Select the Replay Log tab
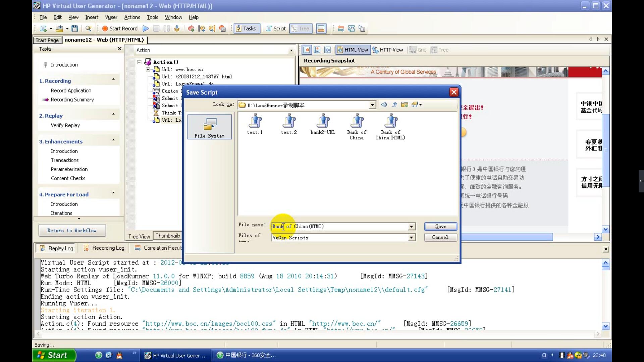 pyautogui.click(x=56, y=248)
